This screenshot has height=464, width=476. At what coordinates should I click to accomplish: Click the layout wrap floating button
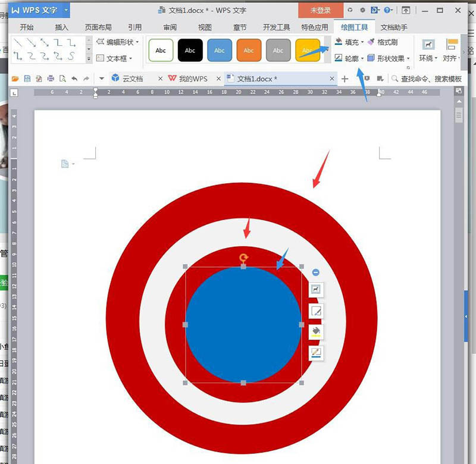pyautogui.click(x=316, y=289)
